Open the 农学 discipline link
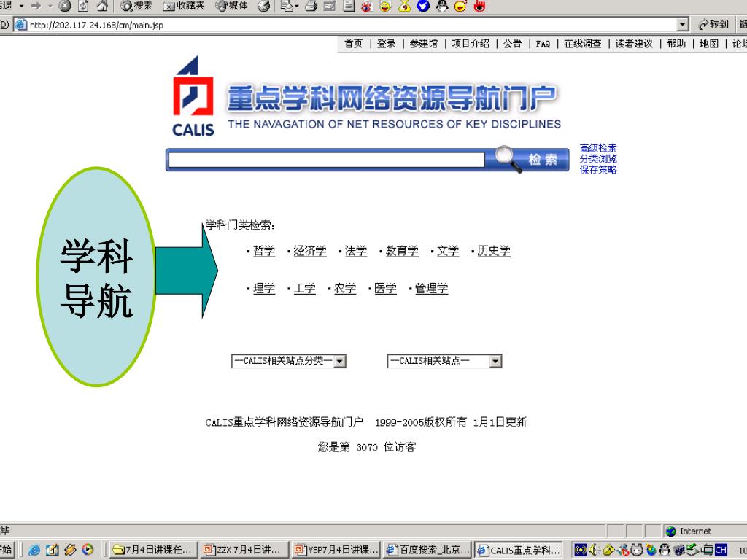This screenshot has height=560, width=747. 345,288
